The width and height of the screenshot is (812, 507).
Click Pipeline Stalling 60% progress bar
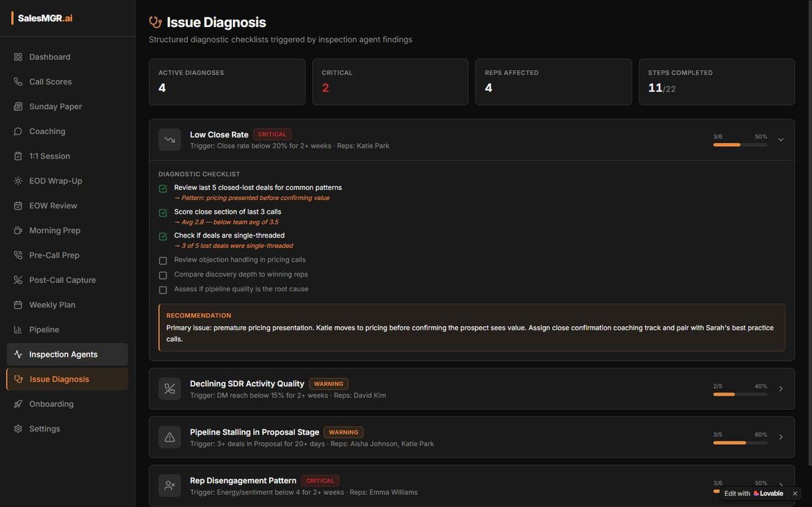pos(740,443)
